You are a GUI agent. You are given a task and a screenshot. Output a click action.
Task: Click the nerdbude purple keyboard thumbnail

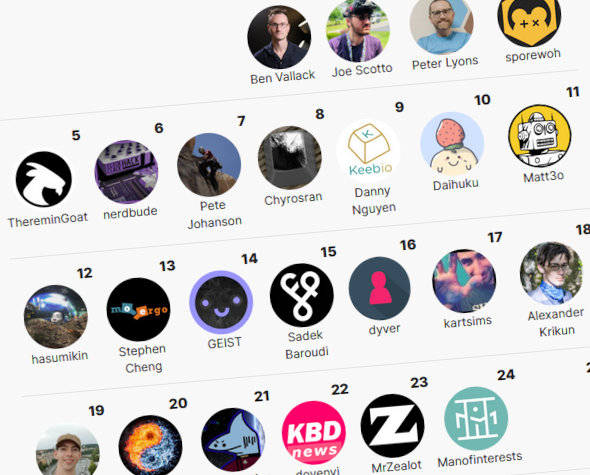126,172
